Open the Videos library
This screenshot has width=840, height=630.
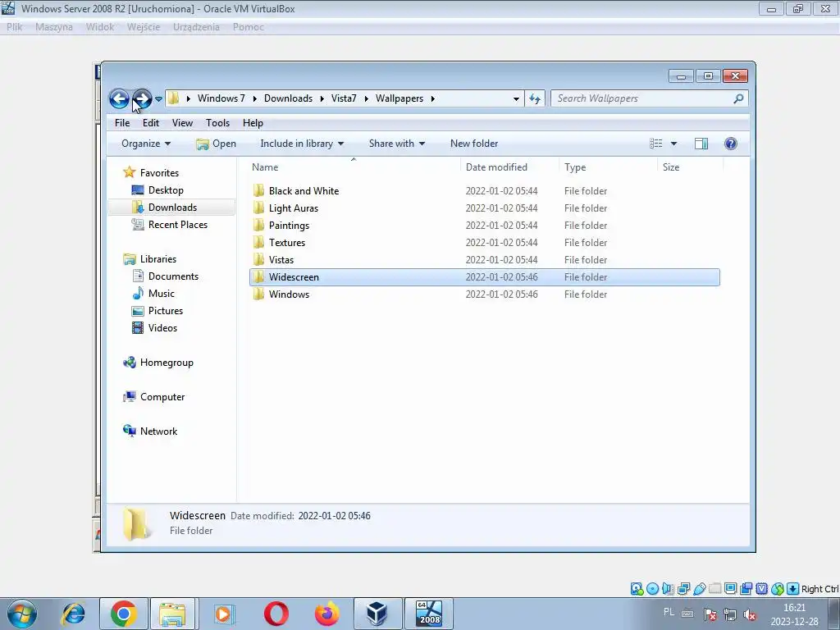pyautogui.click(x=162, y=328)
